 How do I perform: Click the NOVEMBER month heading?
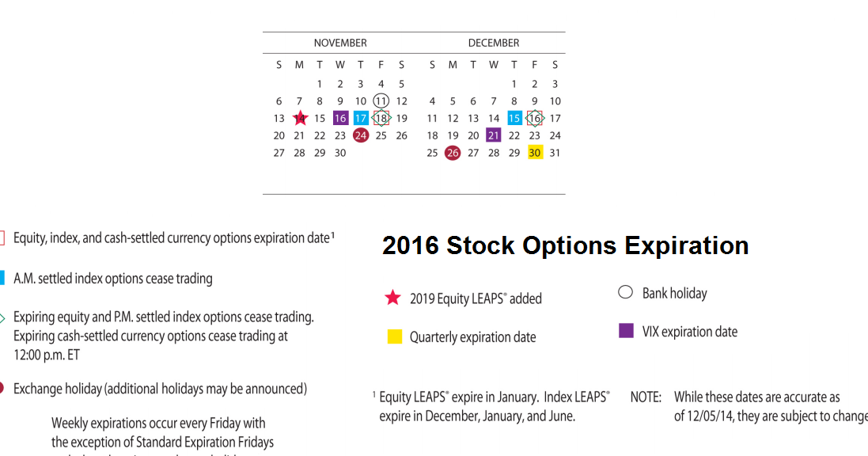(340, 43)
